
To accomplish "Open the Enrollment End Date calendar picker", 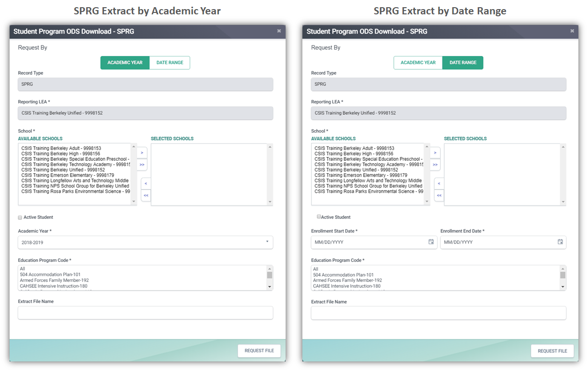I will pyautogui.click(x=560, y=242).
